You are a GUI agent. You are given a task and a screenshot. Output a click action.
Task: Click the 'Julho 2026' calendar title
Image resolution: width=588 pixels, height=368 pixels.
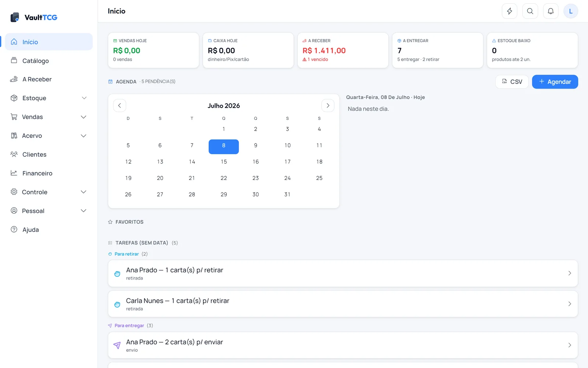pos(224,106)
